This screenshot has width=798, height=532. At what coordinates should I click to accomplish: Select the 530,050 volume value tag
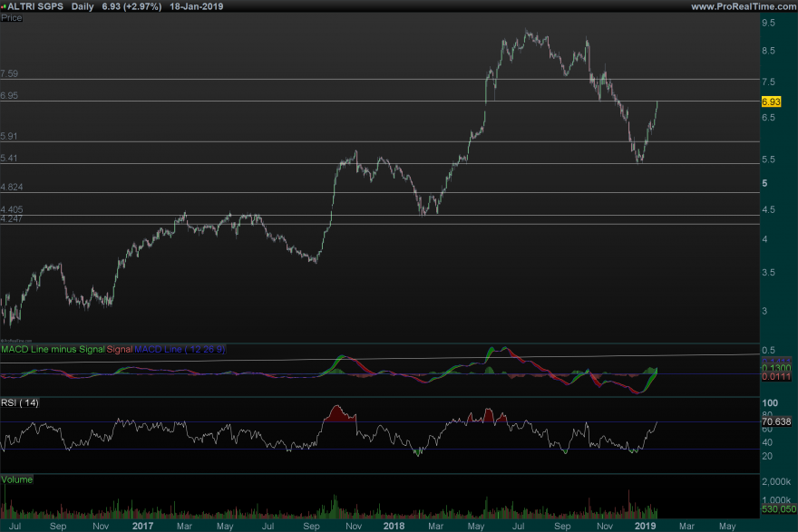(x=775, y=512)
